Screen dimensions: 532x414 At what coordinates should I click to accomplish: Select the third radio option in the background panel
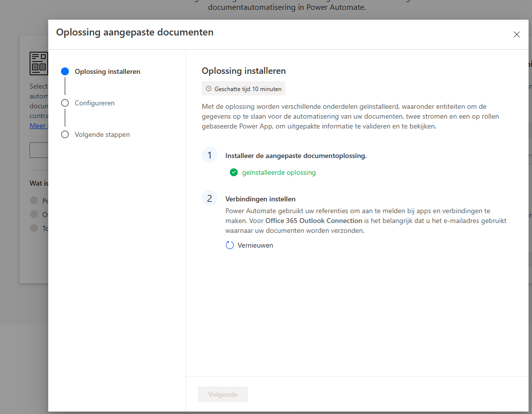pos(33,228)
